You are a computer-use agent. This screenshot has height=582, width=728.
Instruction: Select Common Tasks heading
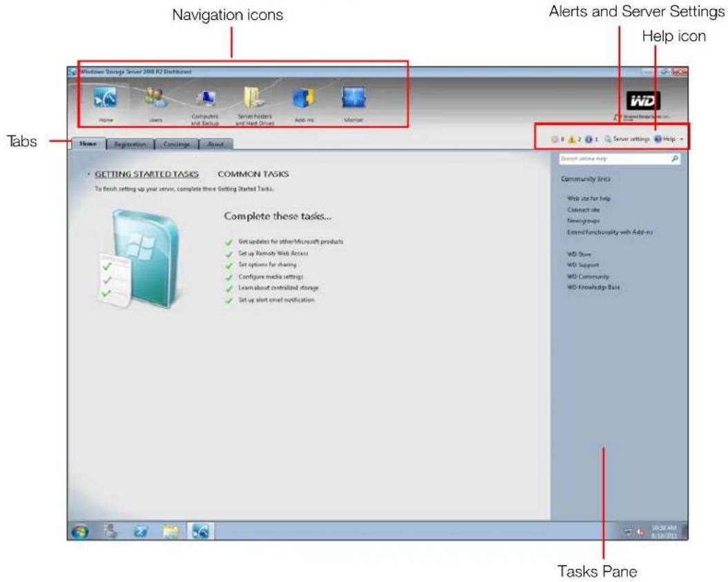tap(253, 174)
